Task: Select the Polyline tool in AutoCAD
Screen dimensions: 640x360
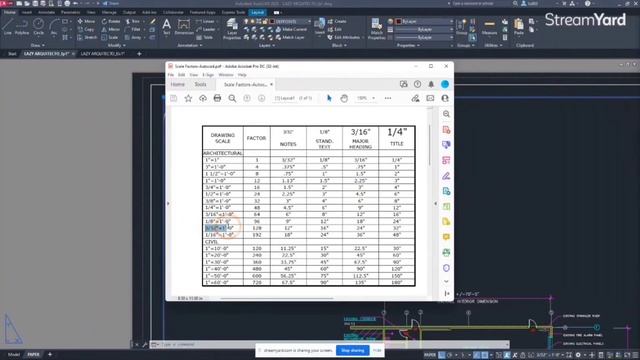Action: coord(22,26)
